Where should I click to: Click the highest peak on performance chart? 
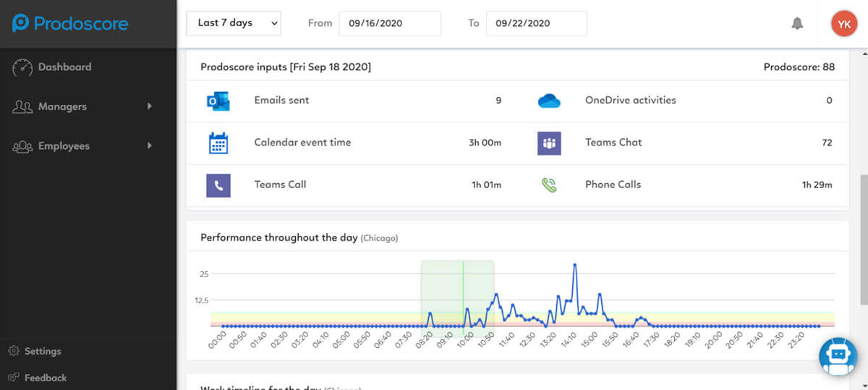coord(575,265)
